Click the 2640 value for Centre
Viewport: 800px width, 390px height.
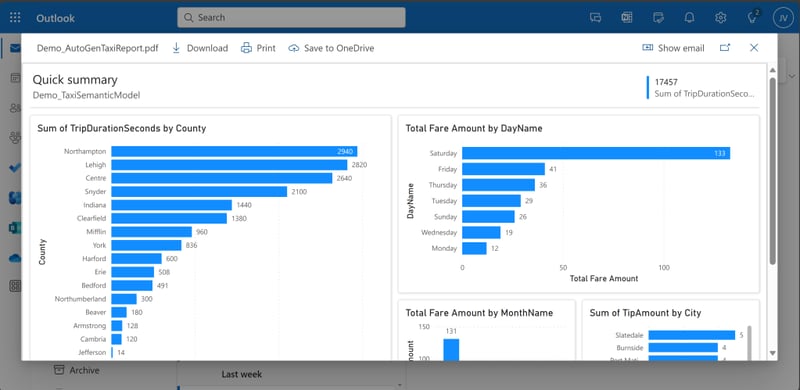click(x=344, y=178)
